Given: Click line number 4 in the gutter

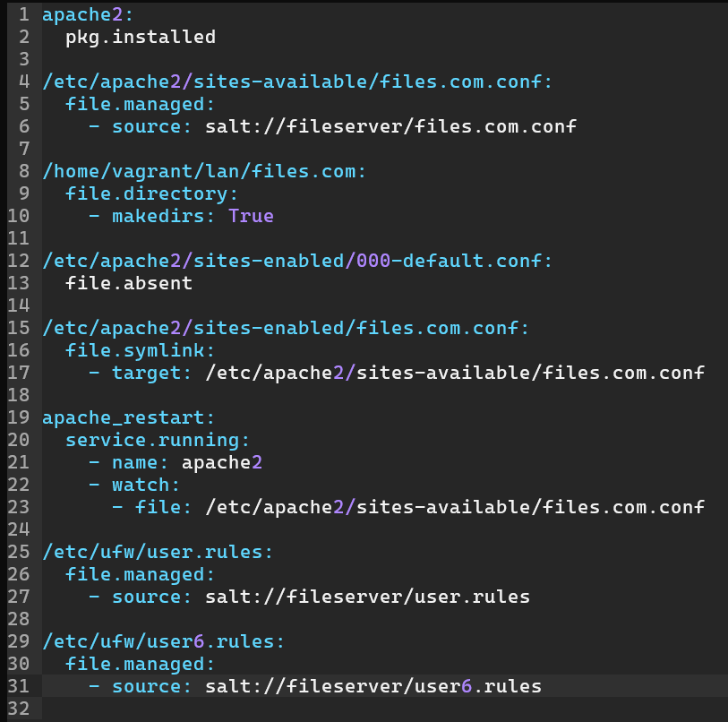Looking at the screenshot, I should pyautogui.click(x=23, y=82).
